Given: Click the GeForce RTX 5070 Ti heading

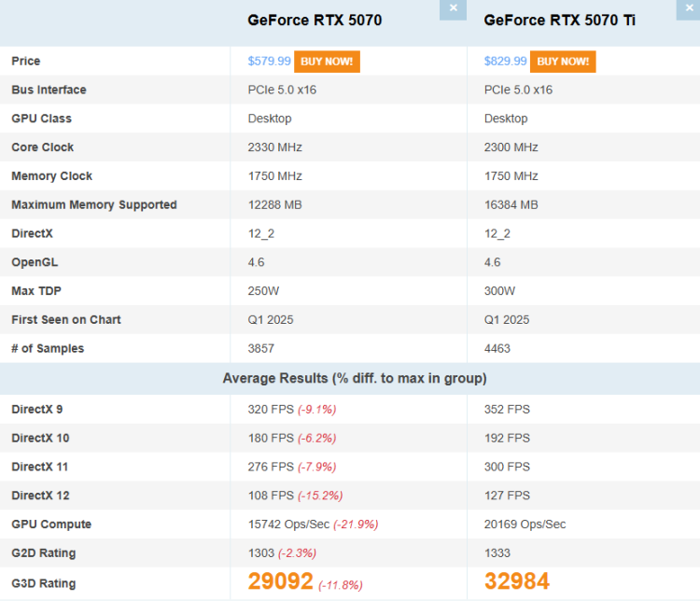Looking at the screenshot, I should (559, 21).
